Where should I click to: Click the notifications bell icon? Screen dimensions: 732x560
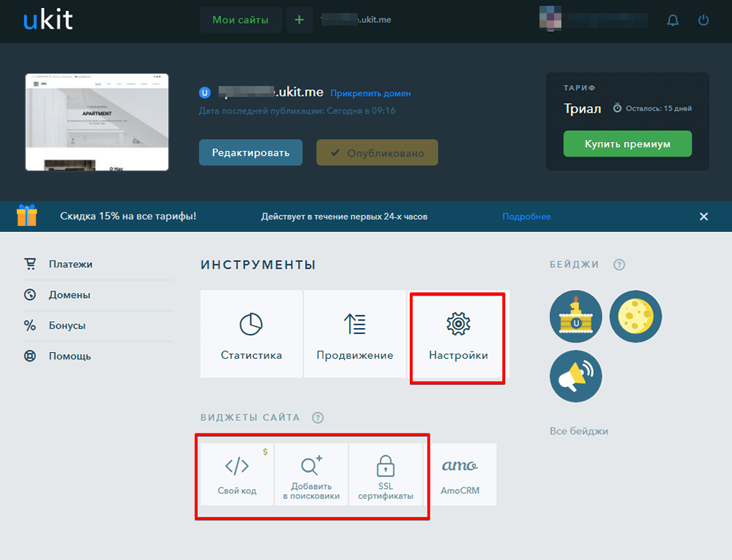673,20
